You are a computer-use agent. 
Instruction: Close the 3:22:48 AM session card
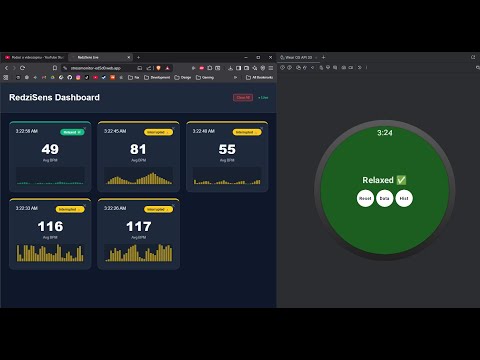coord(262,128)
